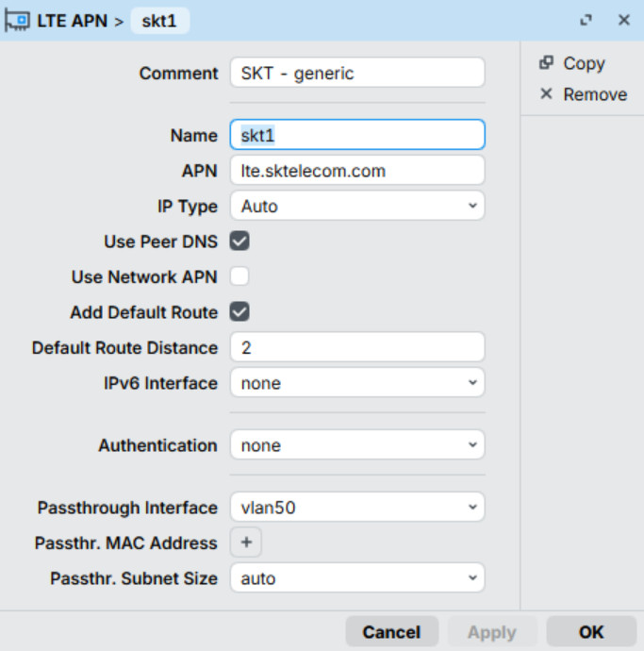The image size is (644, 651).
Task: Open the Authentication dropdown
Action: click(357, 445)
